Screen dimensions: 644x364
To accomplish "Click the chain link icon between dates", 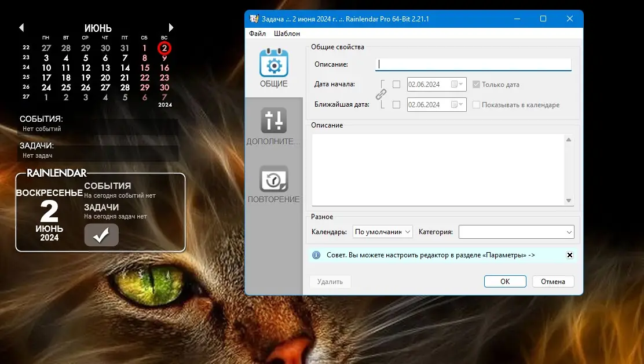I will [x=381, y=94].
